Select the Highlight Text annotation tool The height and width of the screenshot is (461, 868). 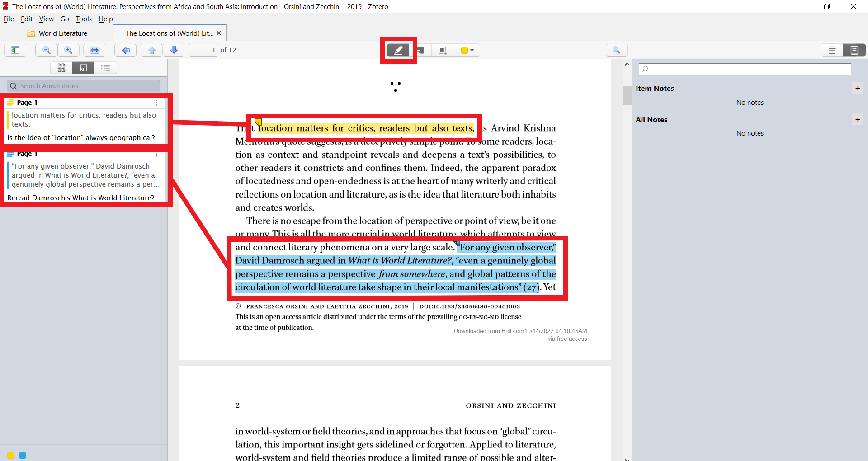[398, 50]
